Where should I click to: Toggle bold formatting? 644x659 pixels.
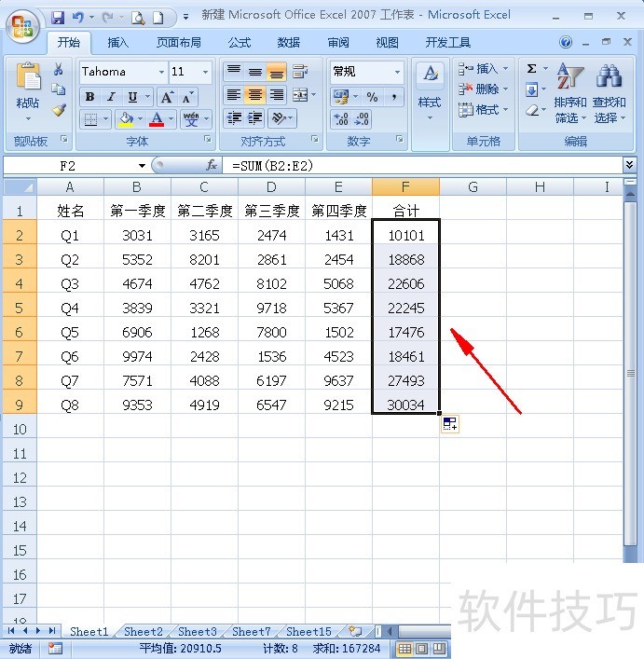[89, 97]
